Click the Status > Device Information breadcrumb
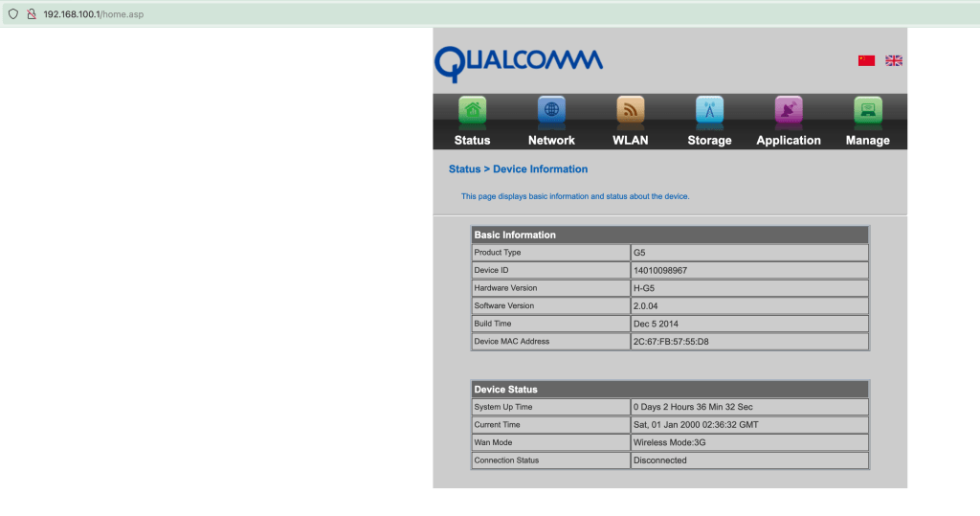Viewport: 980px width, 516px height. pos(518,169)
